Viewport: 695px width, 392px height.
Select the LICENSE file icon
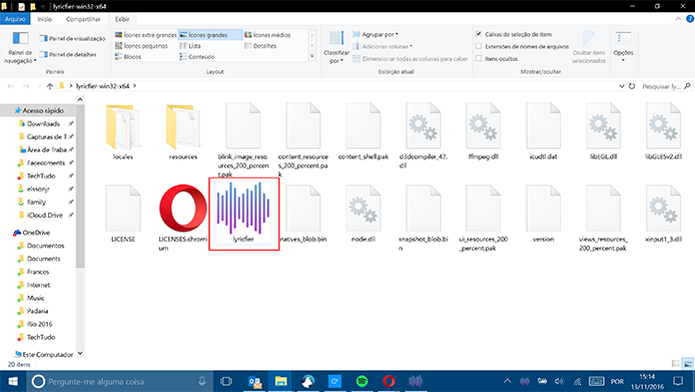point(123,208)
